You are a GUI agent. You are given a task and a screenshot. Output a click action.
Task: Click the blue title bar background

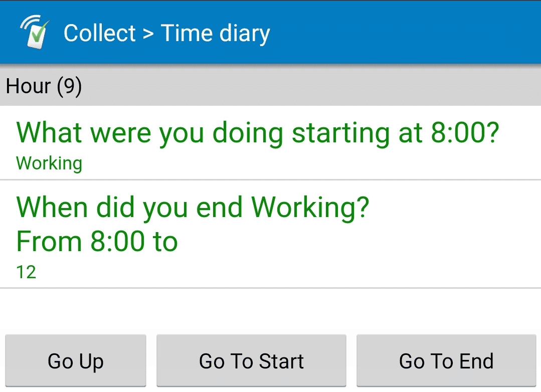[404, 32]
